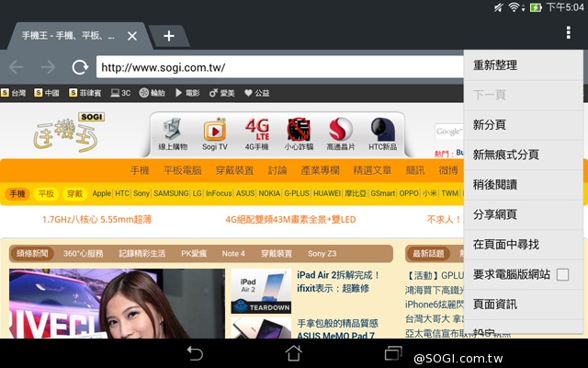The height and width of the screenshot is (368, 588).
Task: Open a new tab with the plus button
Action: [x=169, y=36]
